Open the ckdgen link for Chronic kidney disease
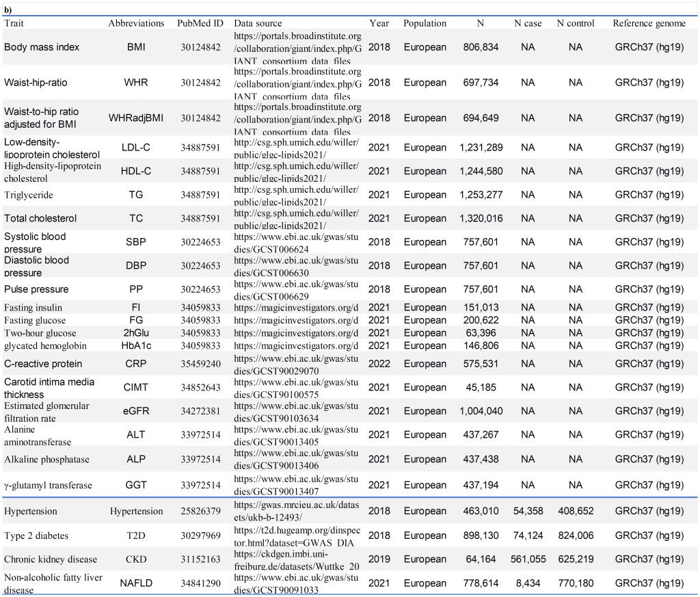 pos(296,559)
